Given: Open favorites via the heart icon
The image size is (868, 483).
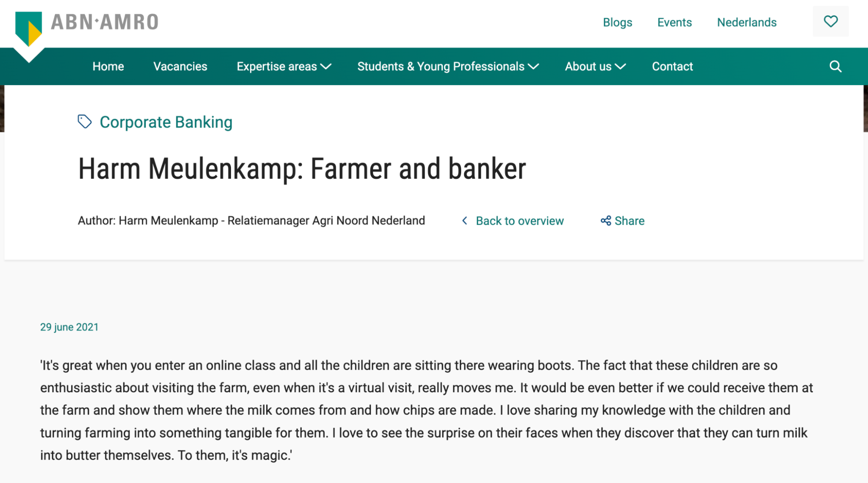Looking at the screenshot, I should [830, 21].
